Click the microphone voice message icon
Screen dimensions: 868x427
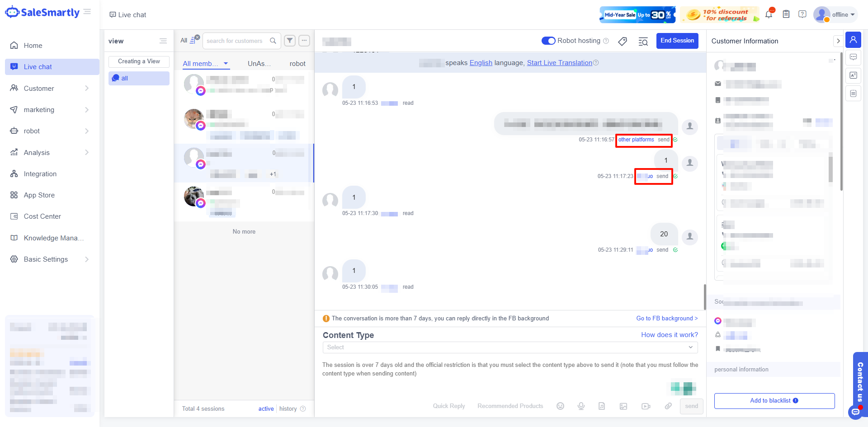(x=581, y=406)
